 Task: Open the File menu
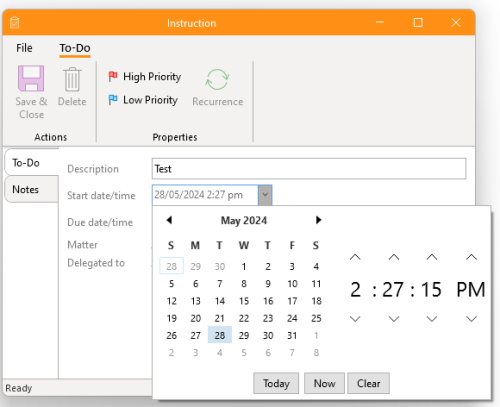click(24, 48)
